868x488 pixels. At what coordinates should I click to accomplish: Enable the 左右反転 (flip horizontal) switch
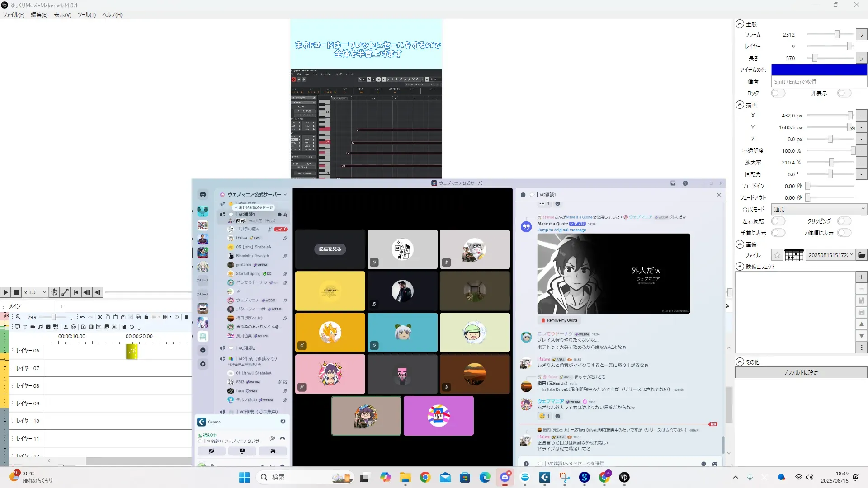[x=778, y=221]
